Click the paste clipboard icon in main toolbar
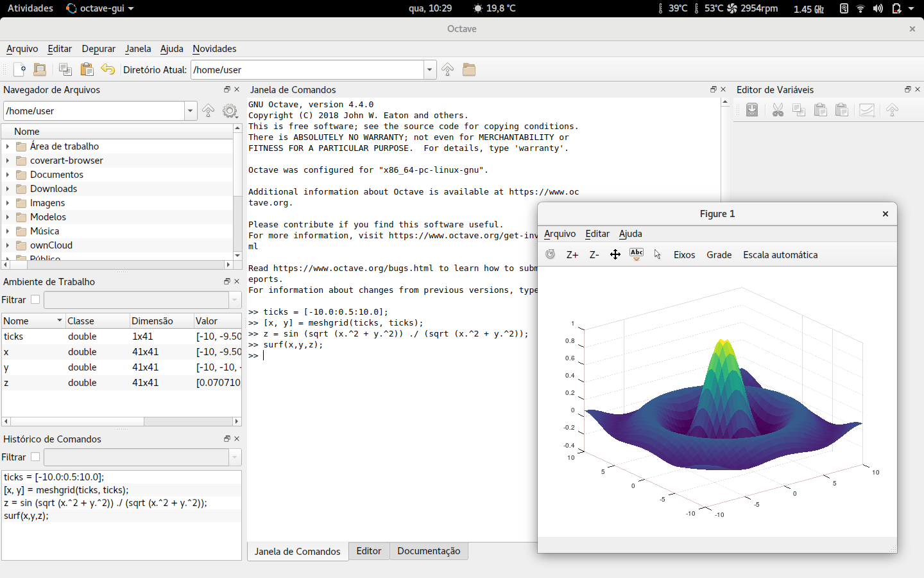 [x=87, y=69]
